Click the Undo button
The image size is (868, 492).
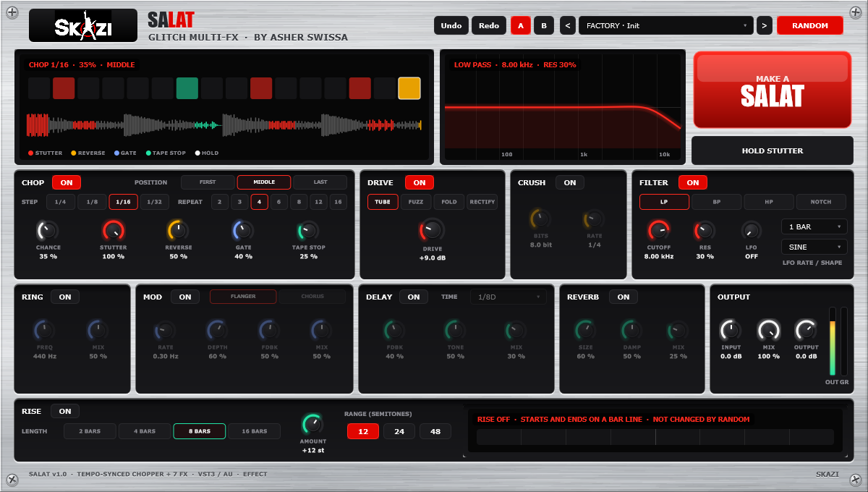coord(451,25)
